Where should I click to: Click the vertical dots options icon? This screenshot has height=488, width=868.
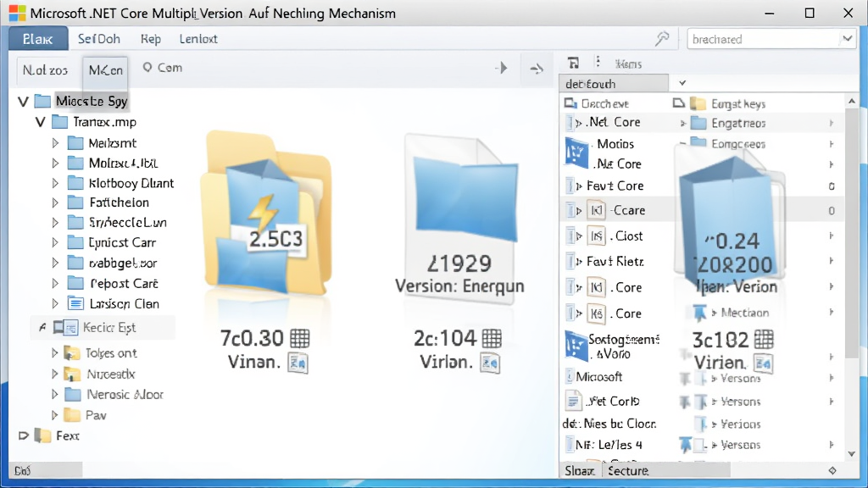pyautogui.click(x=598, y=62)
